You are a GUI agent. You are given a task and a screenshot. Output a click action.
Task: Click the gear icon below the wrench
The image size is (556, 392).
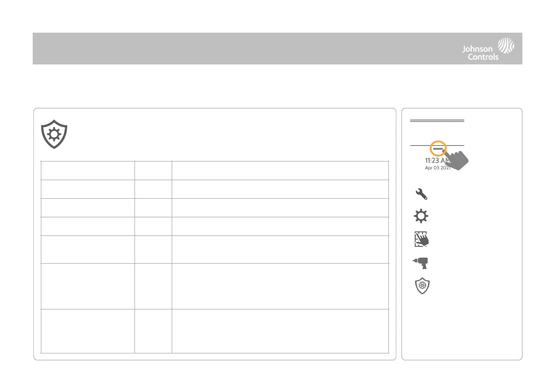(421, 217)
